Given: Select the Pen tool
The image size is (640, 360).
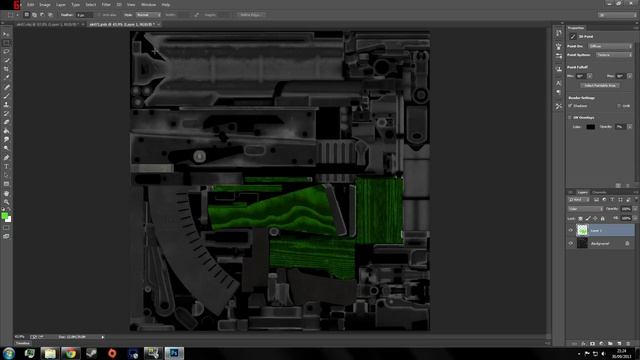Looking at the screenshot, I should point(6,158).
